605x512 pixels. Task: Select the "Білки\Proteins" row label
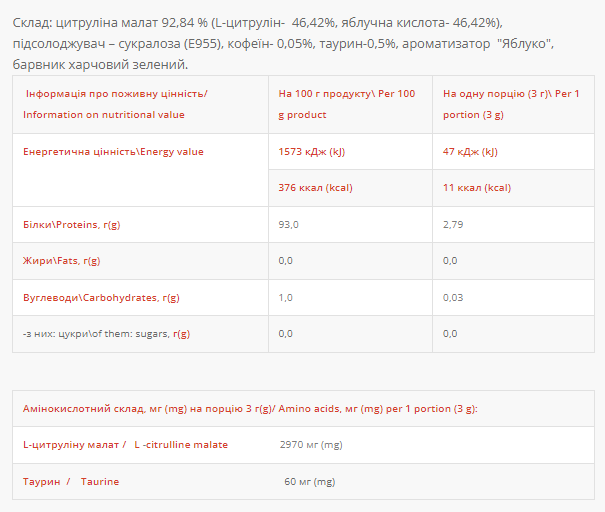(x=71, y=225)
